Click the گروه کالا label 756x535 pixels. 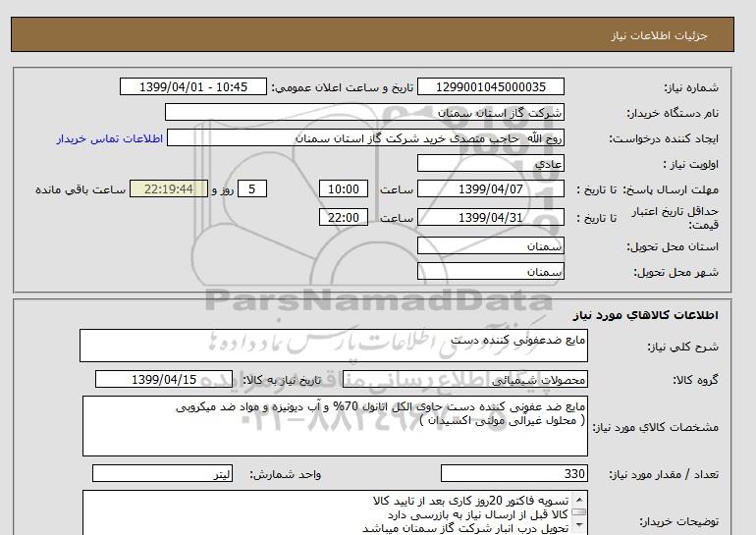696,380
